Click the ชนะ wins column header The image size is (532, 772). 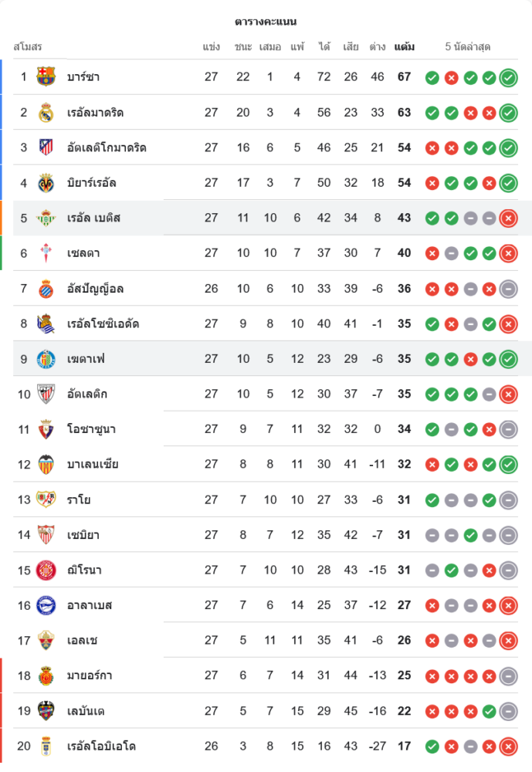pos(243,47)
